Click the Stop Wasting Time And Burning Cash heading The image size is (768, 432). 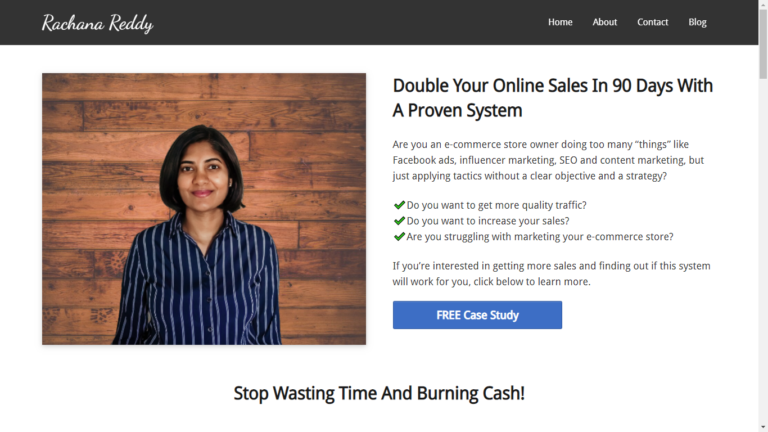point(379,393)
